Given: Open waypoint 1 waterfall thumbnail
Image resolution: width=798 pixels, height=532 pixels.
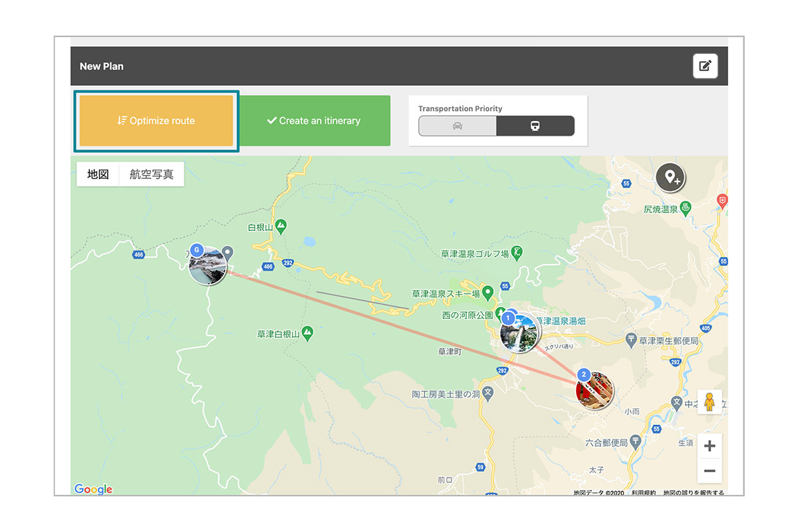Looking at the screenshot, I should tap(519, 333).
